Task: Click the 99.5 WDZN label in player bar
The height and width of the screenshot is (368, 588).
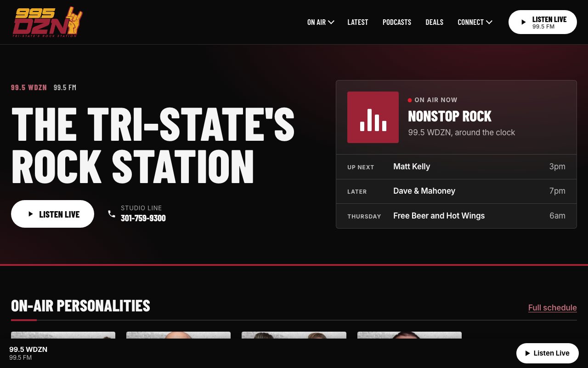Action: click(x=28, y=349)
